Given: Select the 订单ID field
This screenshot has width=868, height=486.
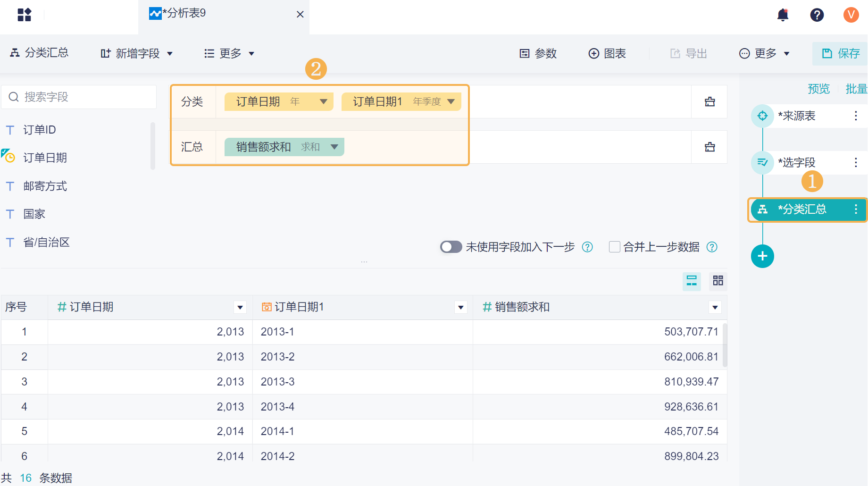Looking at the screenshot, I should [x=40, y=130].
